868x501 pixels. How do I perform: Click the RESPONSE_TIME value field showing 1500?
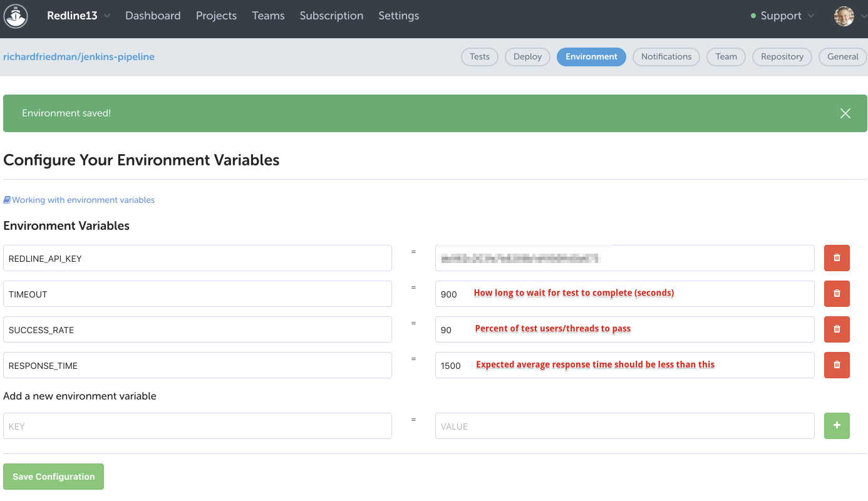(625, 365)
